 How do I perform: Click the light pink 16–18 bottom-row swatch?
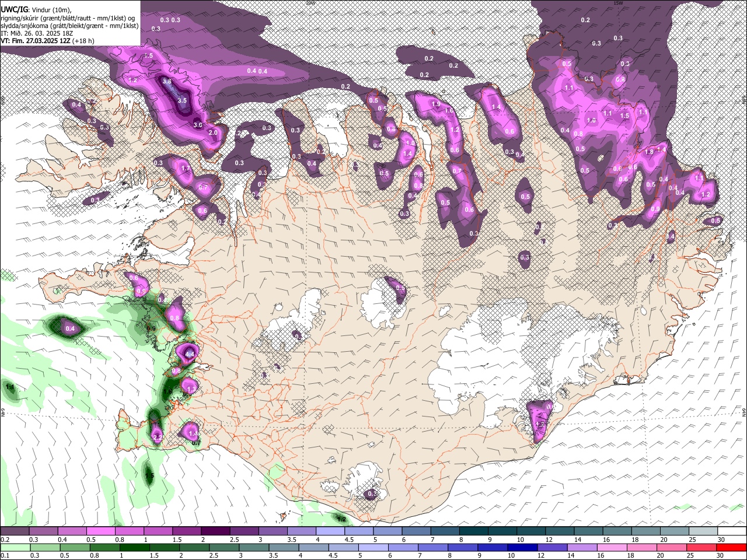(612, 547)
